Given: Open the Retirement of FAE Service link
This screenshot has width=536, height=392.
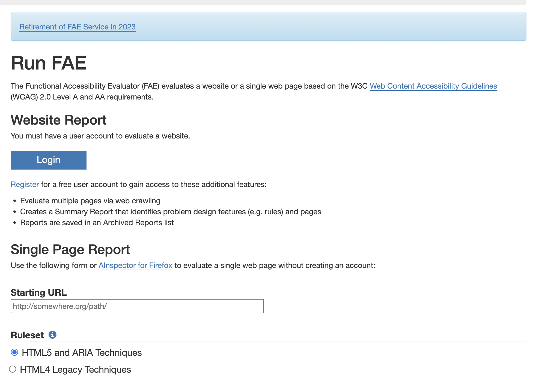Looking at the screenshot, I should click(x=77, y=27).
